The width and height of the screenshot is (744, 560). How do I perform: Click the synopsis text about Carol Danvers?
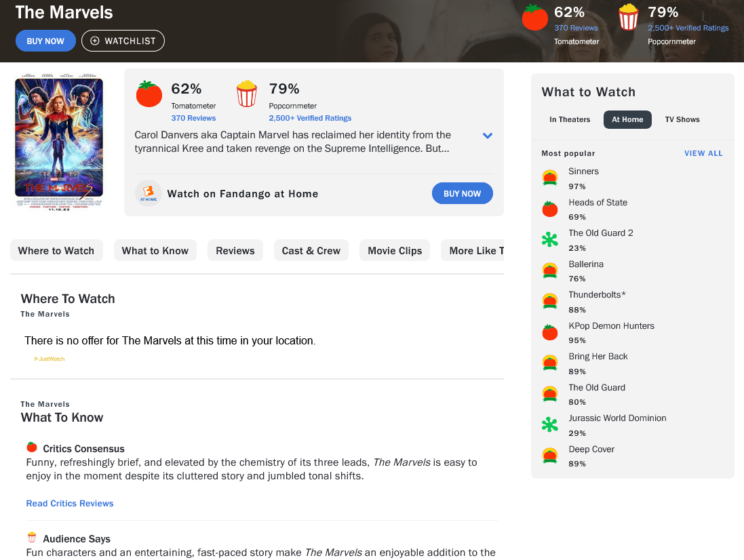[292, 142]
